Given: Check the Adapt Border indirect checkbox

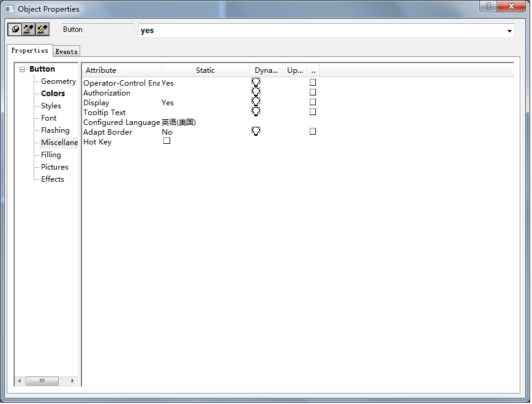Looking at the screenshot, I should pyautogui.click(x=313, y=131).
